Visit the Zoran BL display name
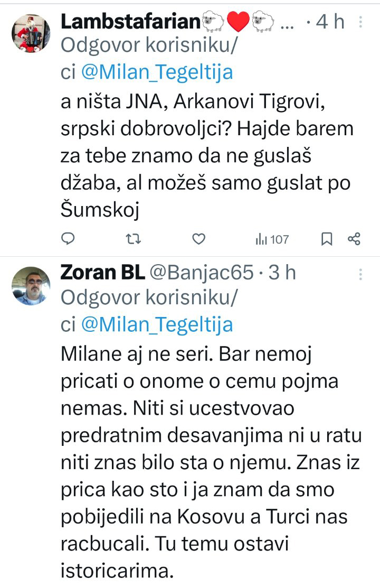The height and width of the screenshot is (588, 380). 102,273
